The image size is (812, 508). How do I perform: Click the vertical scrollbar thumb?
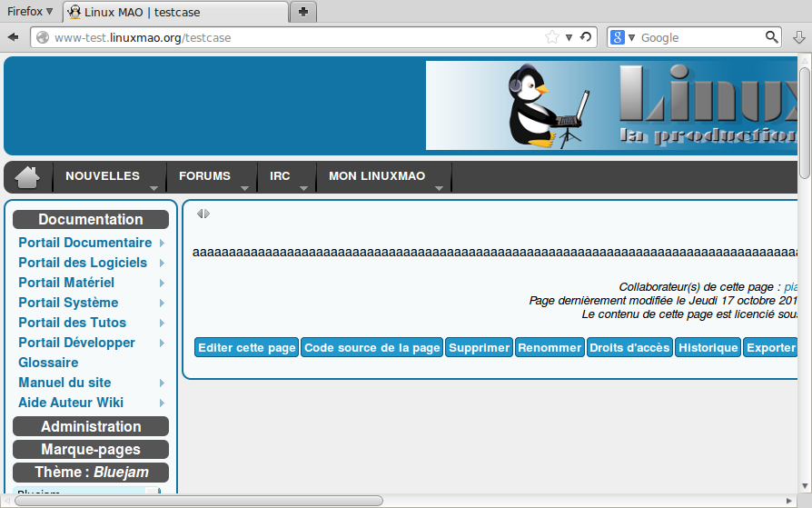(805, 122)
